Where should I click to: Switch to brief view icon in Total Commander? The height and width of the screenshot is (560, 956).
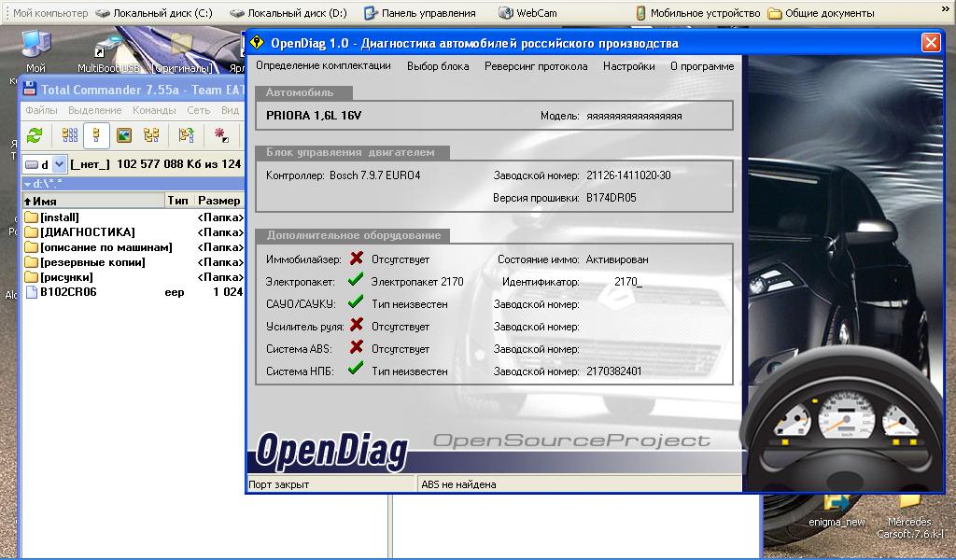click(70, 135)
